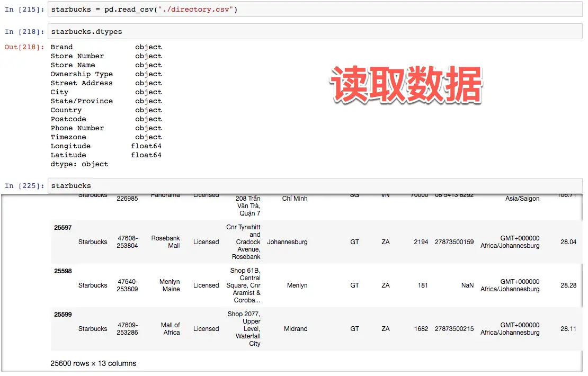
Task: Click the Rosebank Mall store name cell
Action: pyautogui.click(x=165, y=242)
